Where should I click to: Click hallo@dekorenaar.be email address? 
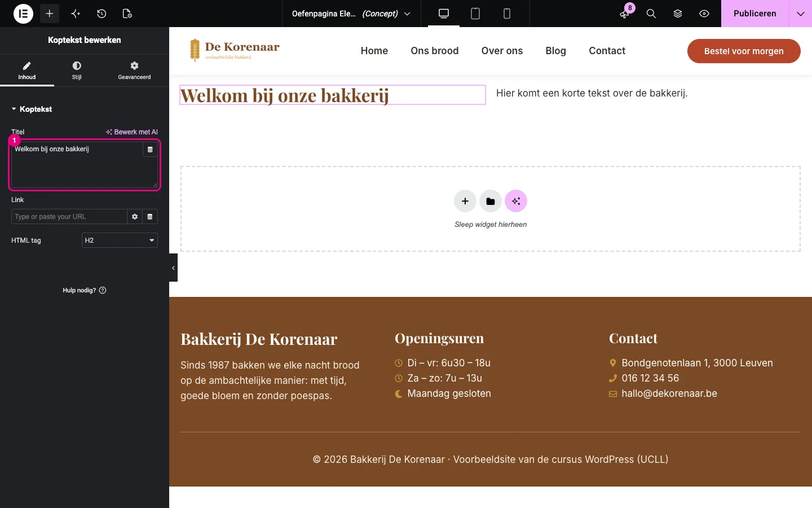point(663,393)
